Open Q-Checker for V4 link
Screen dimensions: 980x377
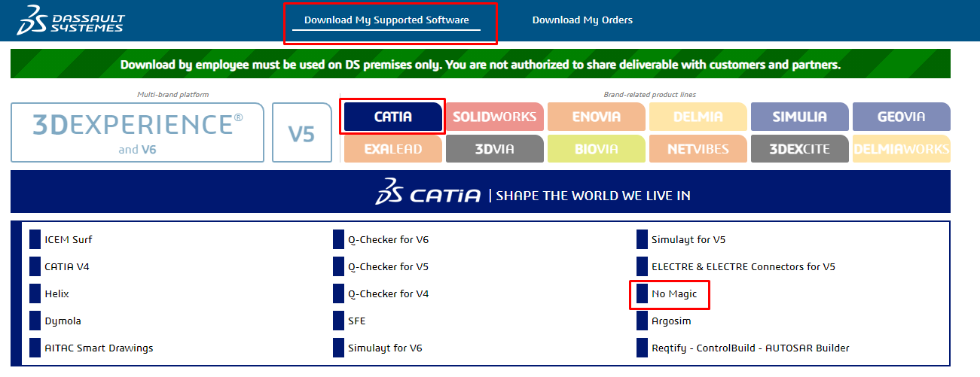[389, 293]
